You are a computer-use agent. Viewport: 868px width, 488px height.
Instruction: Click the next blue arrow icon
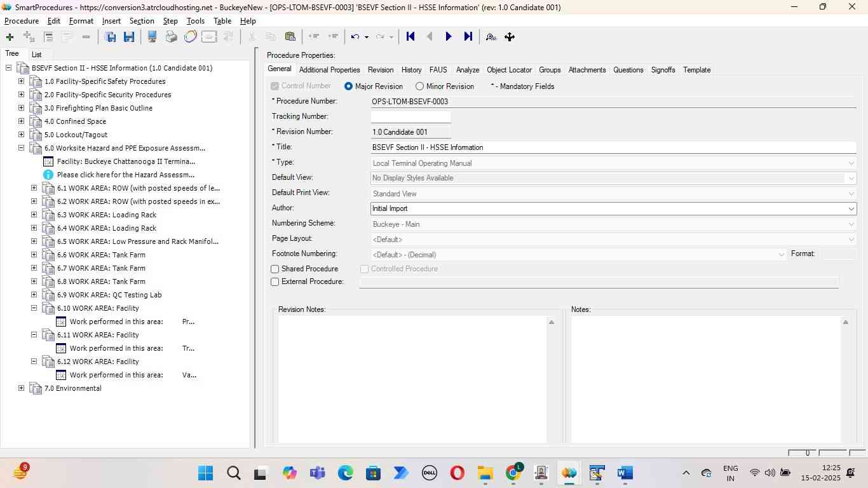click(449, 37)
